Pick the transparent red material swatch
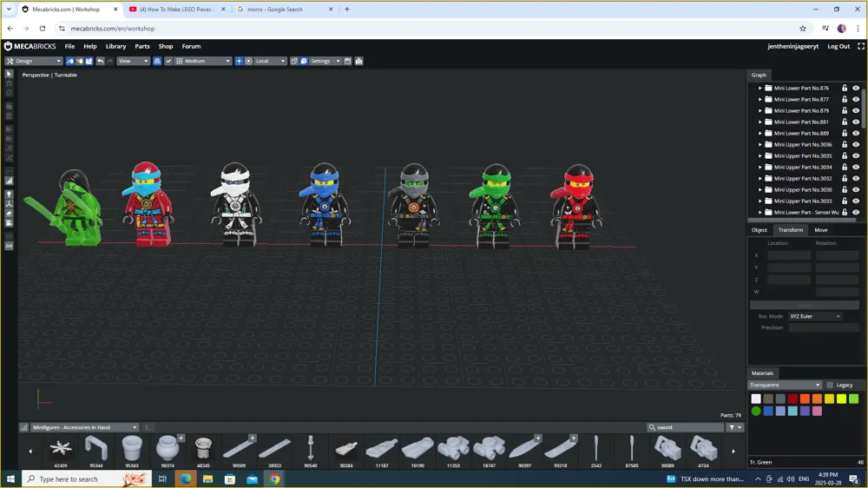 [792, 399]
